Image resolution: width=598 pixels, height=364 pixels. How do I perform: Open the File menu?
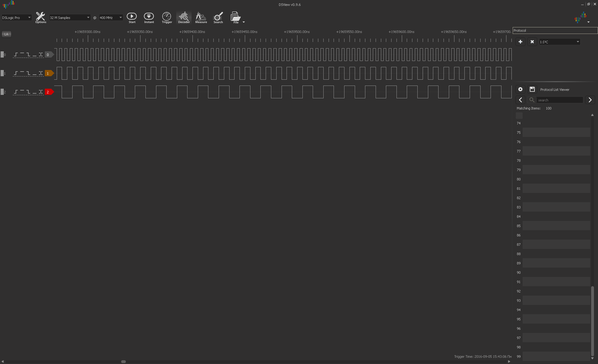coord(236,17)
